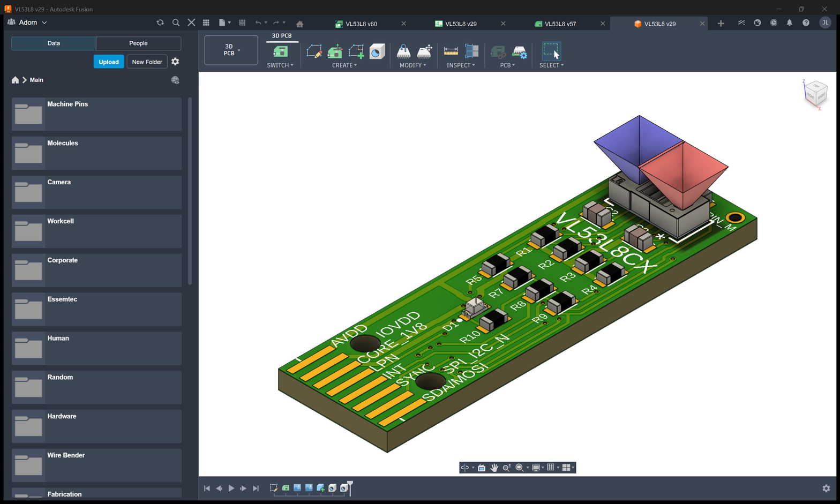The height and width of the screenshot is (504, 840).
Task: Switch to the Data tab
Action: (x=54, y=43)
